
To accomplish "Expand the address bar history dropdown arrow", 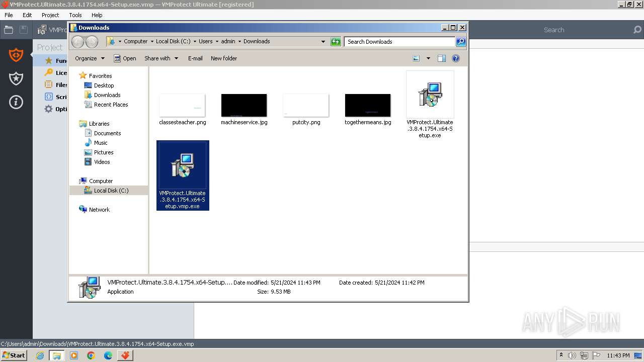I will coord(323,42).
